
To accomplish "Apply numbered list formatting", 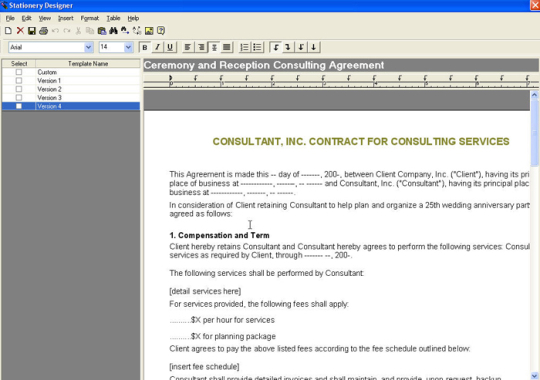I will tap(245, 47).
